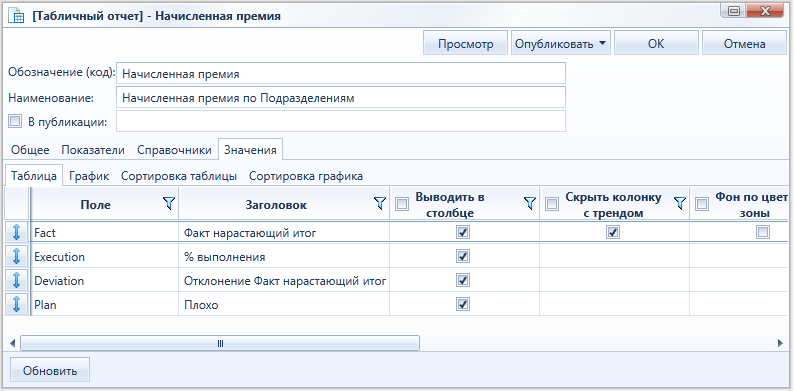Open filter icon in Заголовок column header
The height and width of the screenshot is (391, 795).
380,204
